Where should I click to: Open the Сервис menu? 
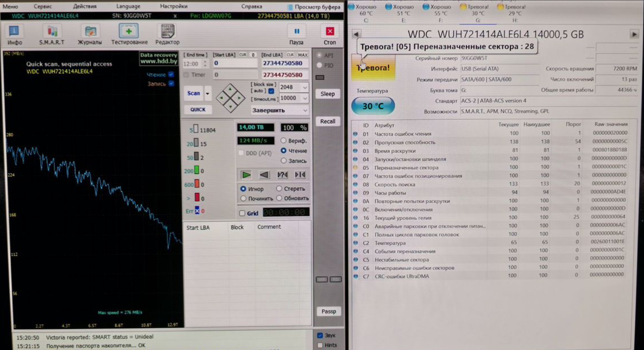(x=43, y=7)
